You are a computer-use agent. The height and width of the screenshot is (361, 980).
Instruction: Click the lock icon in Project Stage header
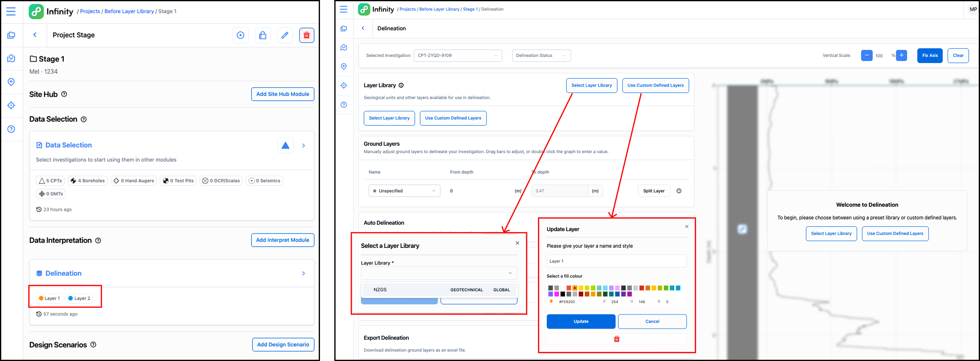(262, 35)
